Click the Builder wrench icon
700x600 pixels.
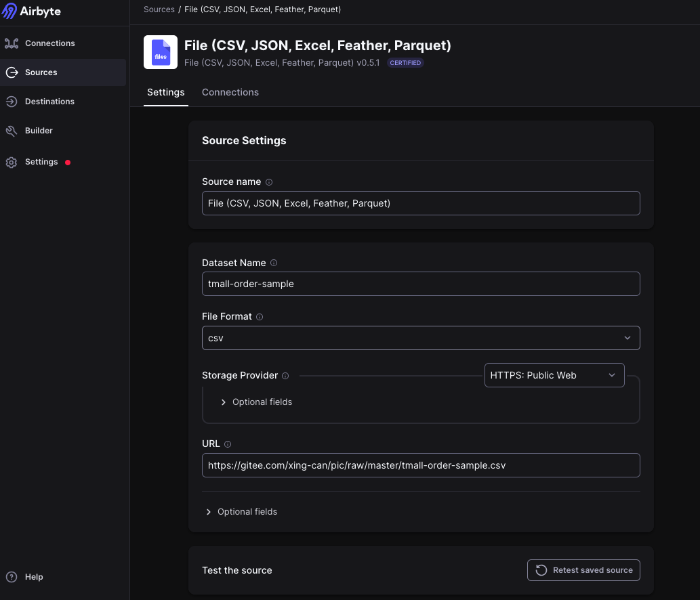pos(12,131)
